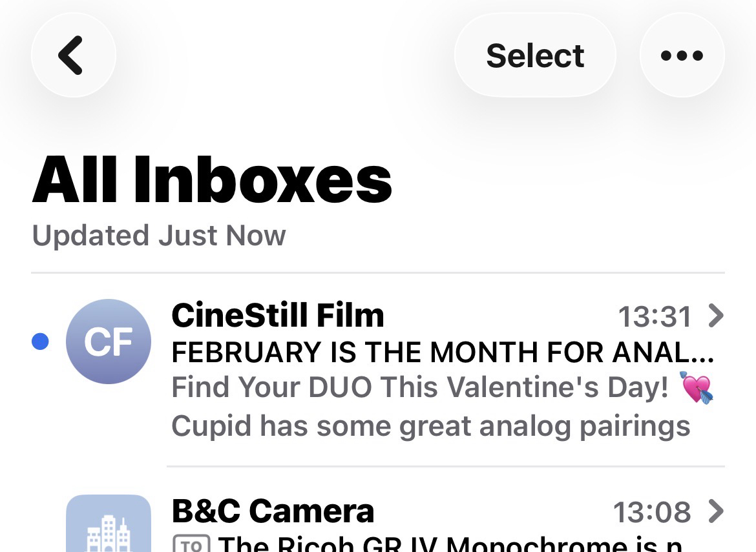756x552 pixels.
Task: Tap the back arrow button
Action: [x=73, y=56]
